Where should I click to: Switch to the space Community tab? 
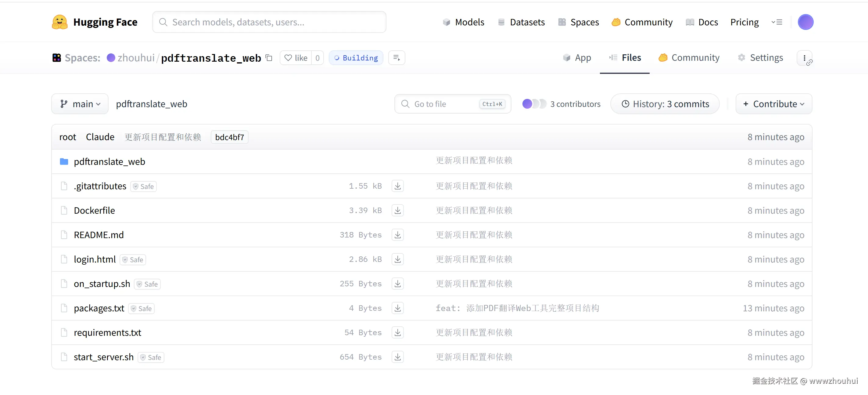689,58
